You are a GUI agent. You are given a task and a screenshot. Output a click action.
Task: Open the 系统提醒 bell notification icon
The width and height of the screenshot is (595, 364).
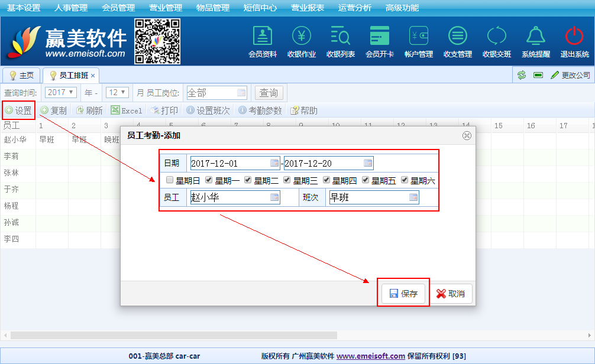point(536,37)
